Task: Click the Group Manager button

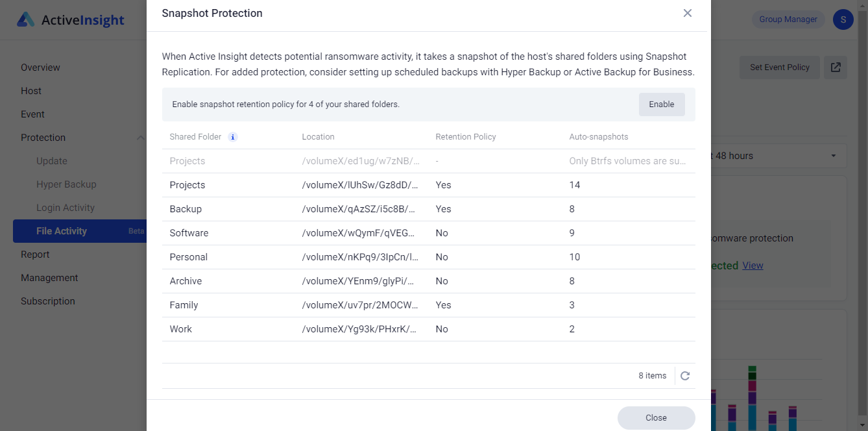Action: point(788,19)
